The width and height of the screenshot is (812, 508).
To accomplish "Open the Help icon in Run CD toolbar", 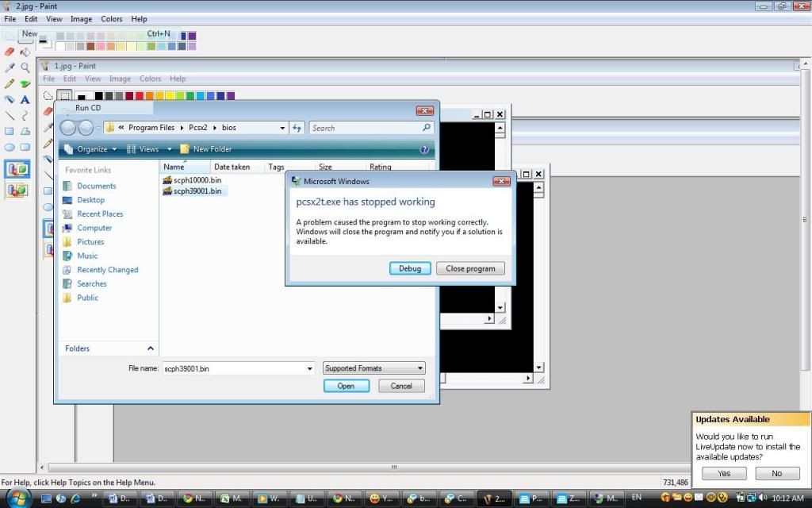I will pos(424,149).
